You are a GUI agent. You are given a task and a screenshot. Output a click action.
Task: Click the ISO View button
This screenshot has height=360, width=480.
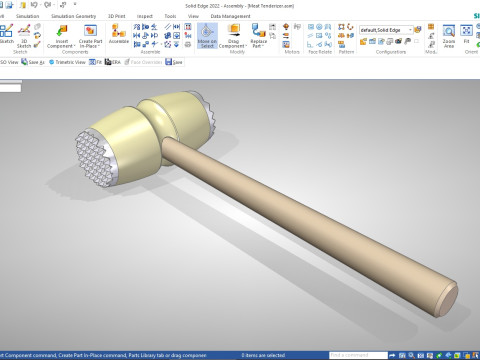pyautogui.click(x=9, y=62)
